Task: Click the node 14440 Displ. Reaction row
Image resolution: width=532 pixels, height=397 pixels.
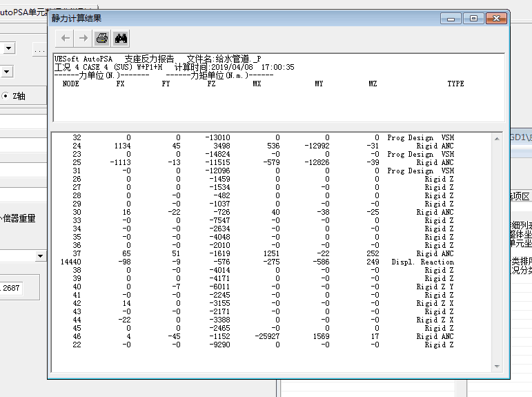Action: click(262, 262)
